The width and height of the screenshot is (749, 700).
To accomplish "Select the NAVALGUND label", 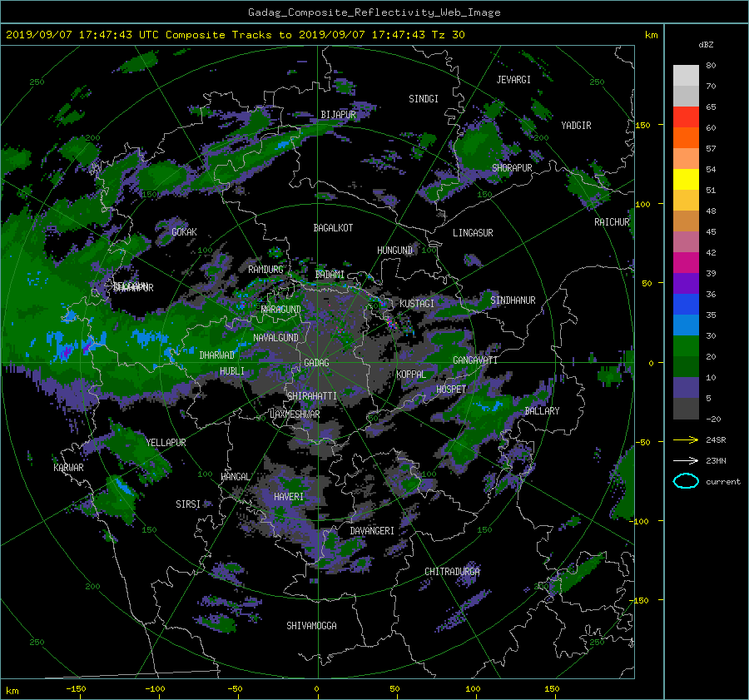I will coord(275,338).
